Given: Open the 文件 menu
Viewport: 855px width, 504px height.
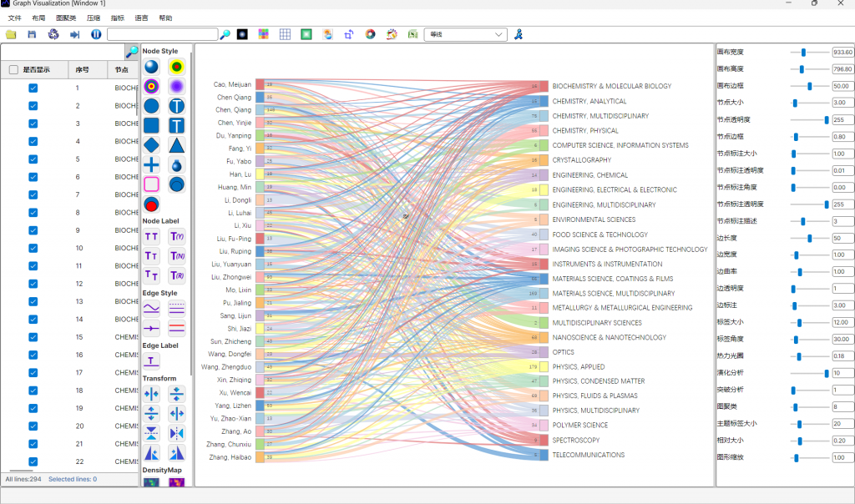Looking at the screenshot, I should point(15,18).
